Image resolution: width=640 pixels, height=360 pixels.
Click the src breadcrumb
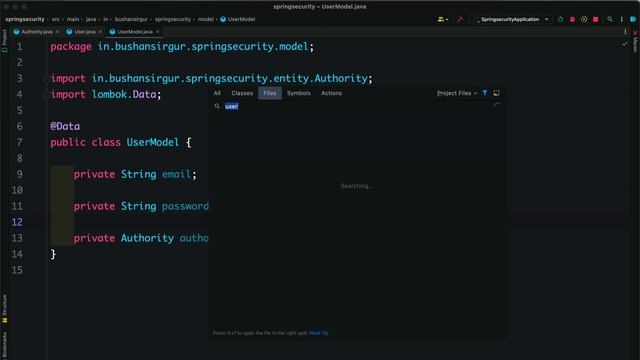point(56,19)
